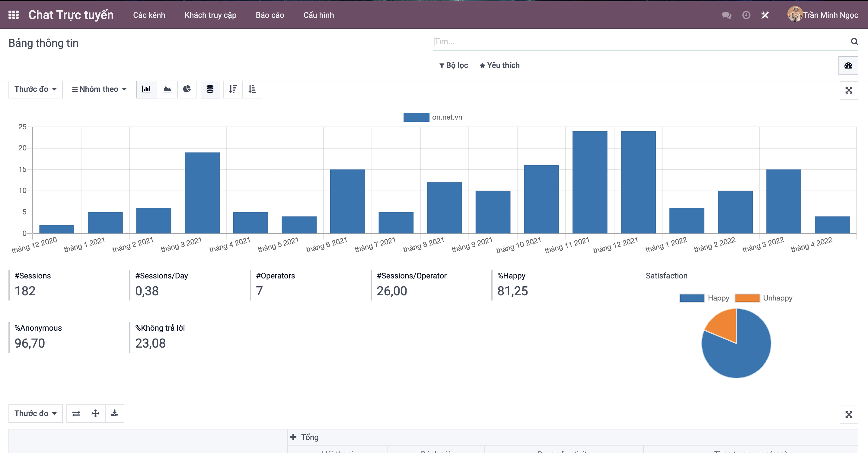
Task: Open the activities clock icon
Action: [x=746, y=15]
